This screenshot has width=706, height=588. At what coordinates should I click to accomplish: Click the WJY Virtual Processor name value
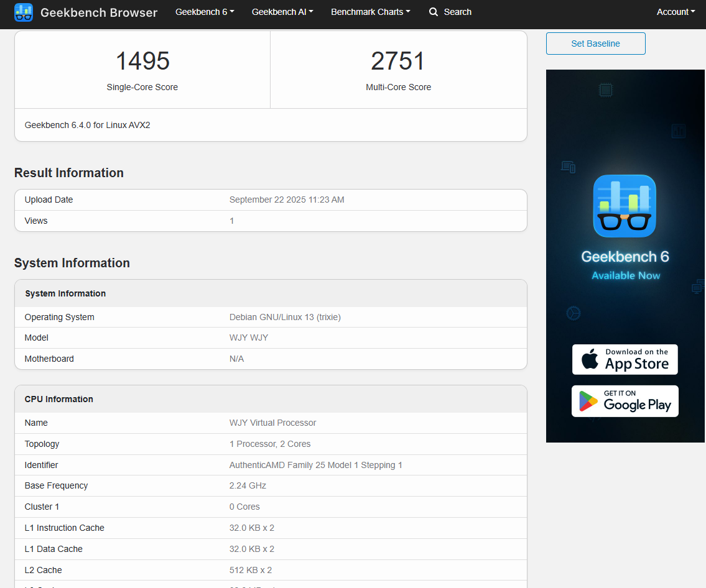pos(272,423)
